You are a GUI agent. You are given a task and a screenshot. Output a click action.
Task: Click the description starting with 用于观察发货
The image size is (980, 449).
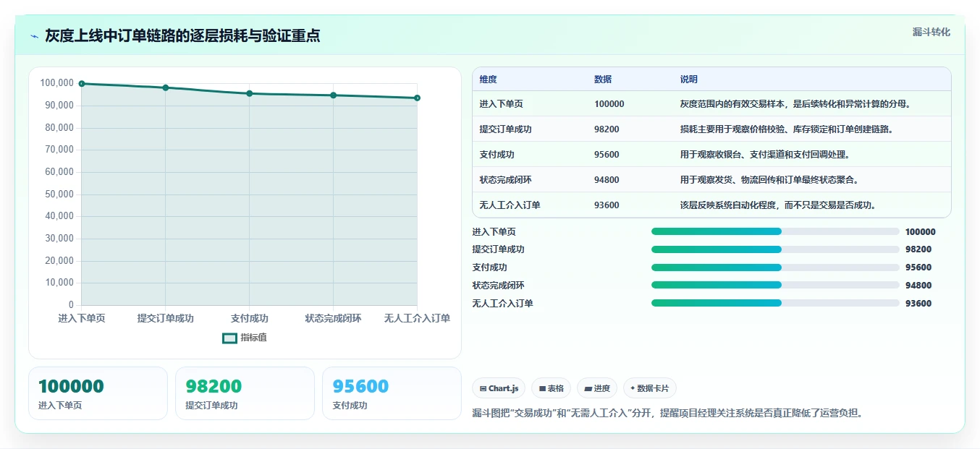point(769,180)
